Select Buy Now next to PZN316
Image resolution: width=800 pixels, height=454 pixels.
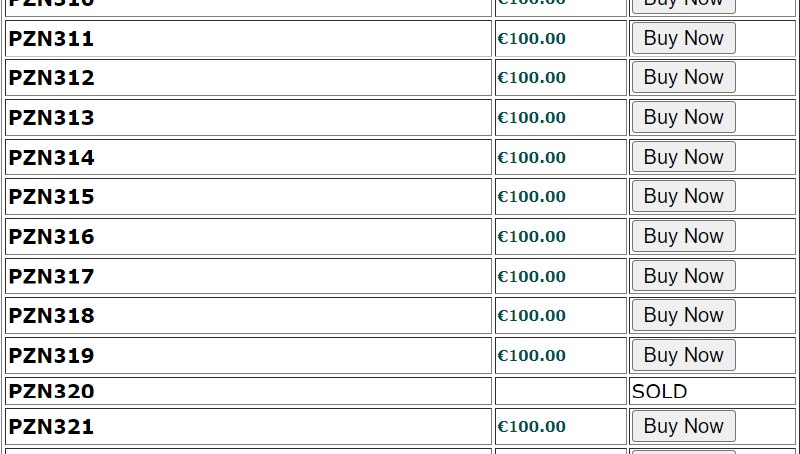(x=683, y=236)
